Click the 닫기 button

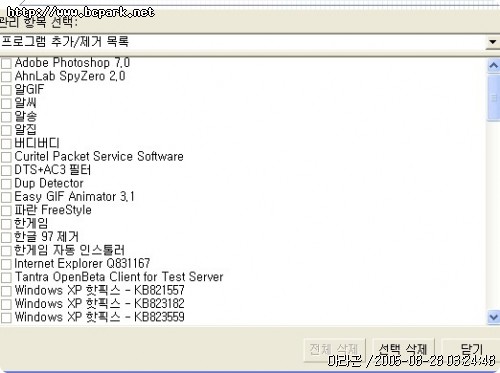(x=471, y=350)
